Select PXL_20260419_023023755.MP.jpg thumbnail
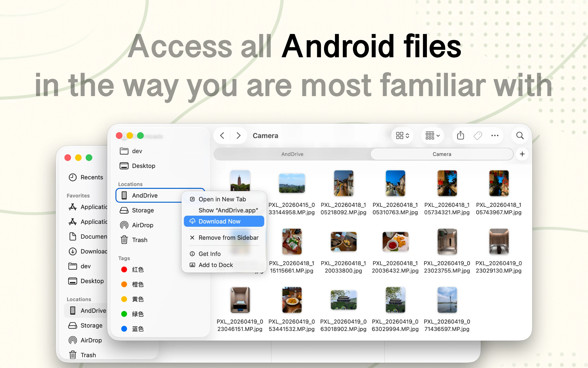This screenshot has width=588, height=368. tap(447, 242)
